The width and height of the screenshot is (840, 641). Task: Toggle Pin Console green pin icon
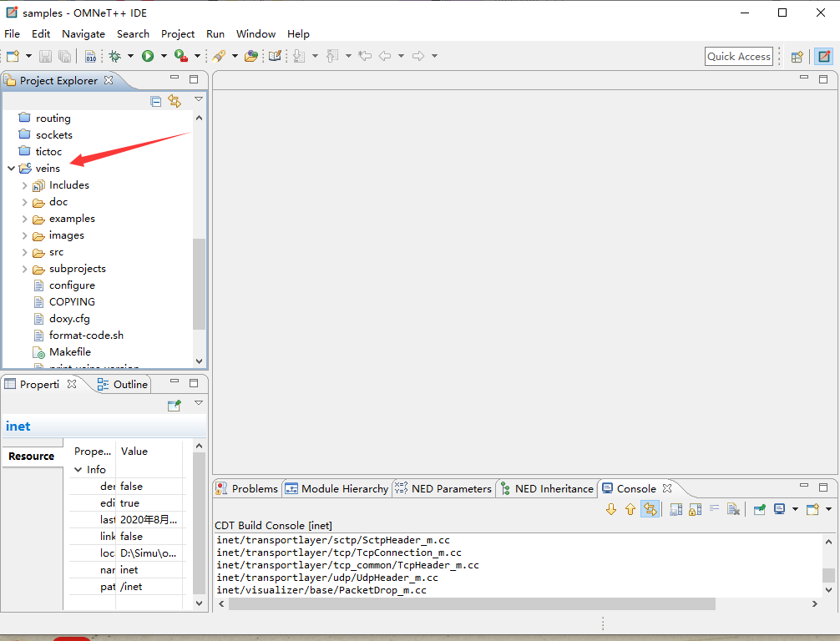760,509
